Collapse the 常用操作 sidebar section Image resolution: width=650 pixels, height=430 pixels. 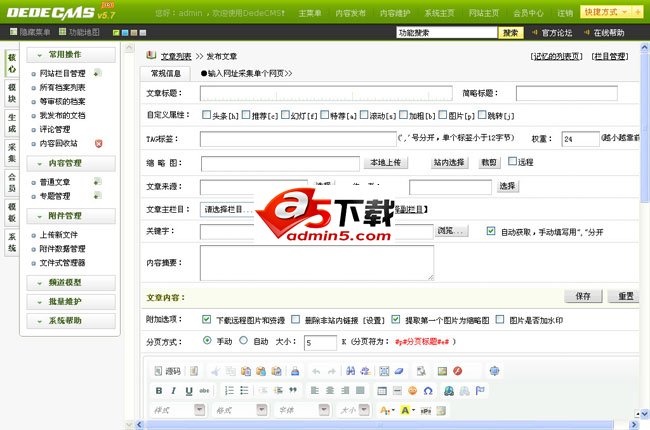point(71,54)
